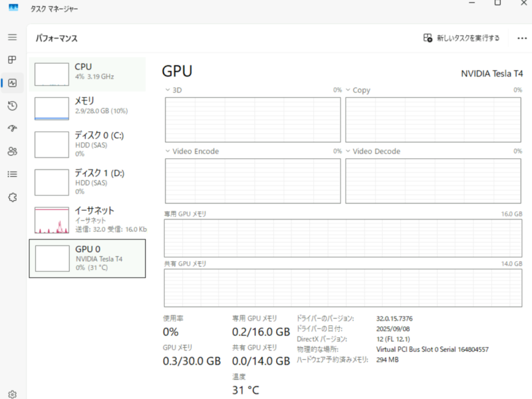Open the Services page
Viewport: 532px width, 399px height.
click(x=11, y=196)
